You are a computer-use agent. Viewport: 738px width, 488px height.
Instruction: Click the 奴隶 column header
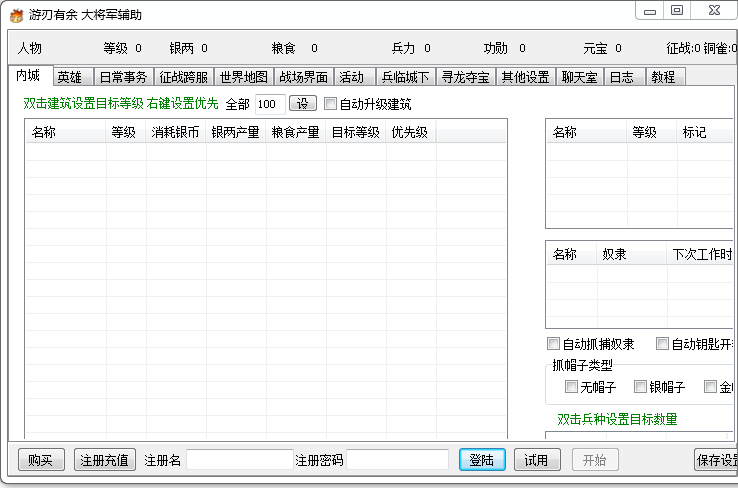tap(631, 254)
